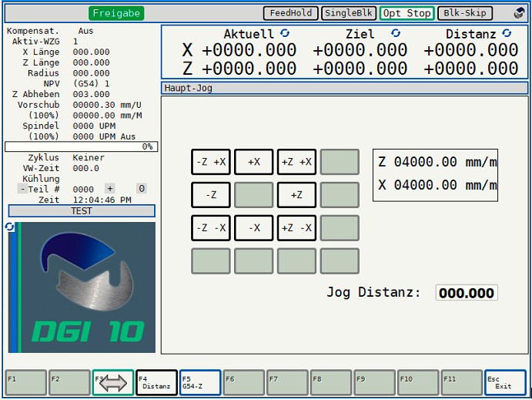Click the F11 softkey
532x400 pixels.
[462, 383]
